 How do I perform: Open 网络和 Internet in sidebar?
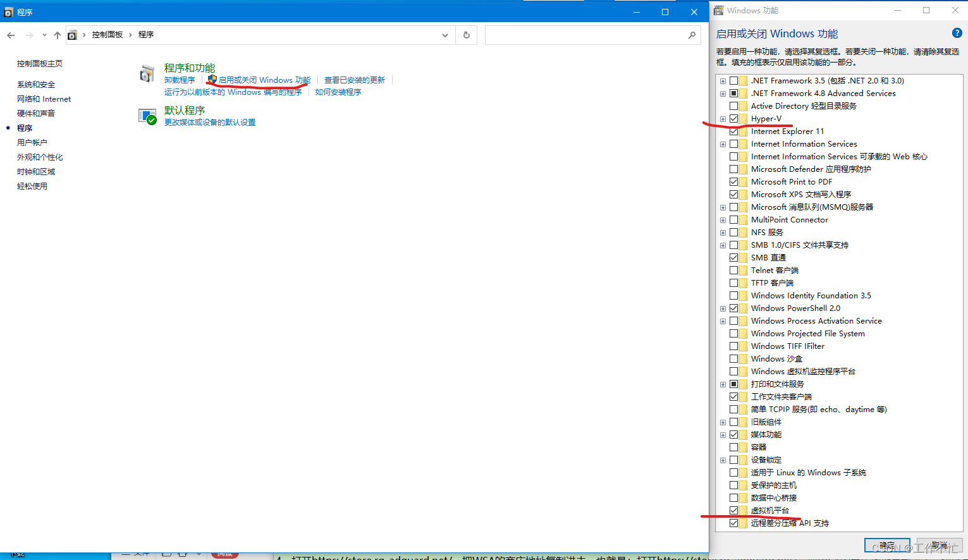tap(44, 99)
